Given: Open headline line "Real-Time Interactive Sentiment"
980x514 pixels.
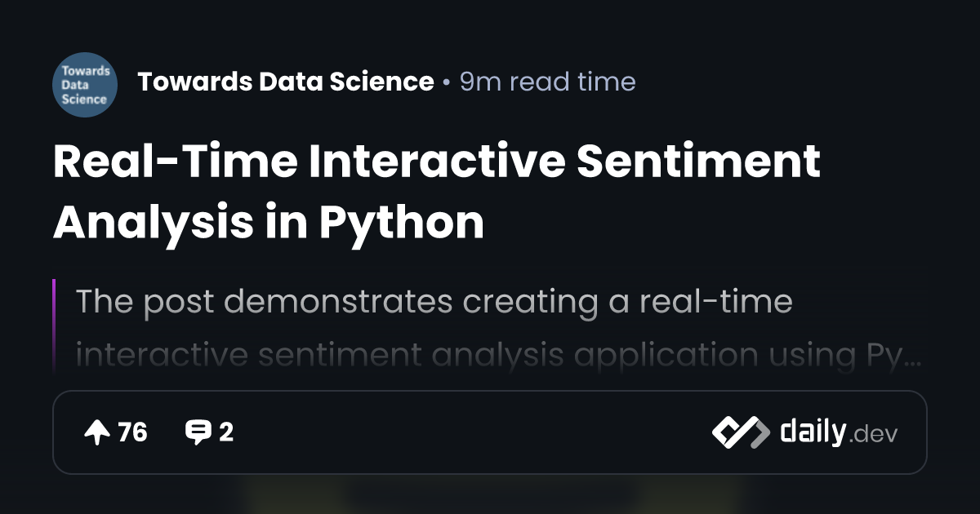Looking at the screenshot, I should pos(436,161).
